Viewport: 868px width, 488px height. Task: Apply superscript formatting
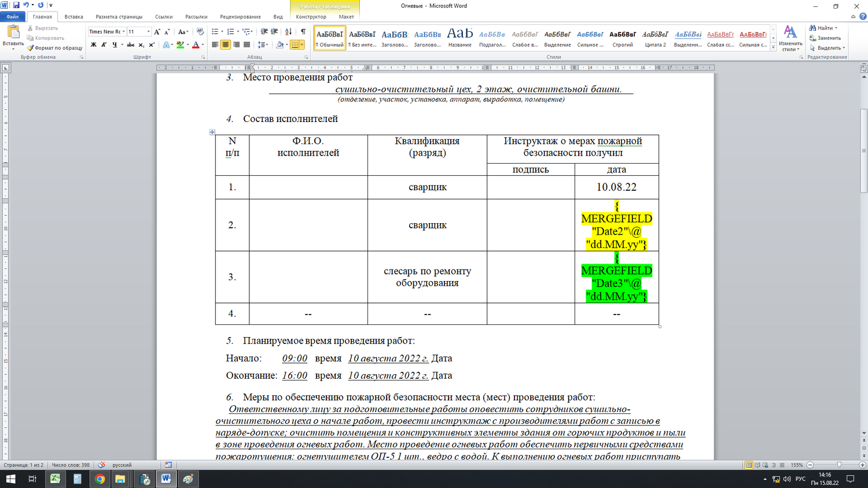tap(152, 45)
